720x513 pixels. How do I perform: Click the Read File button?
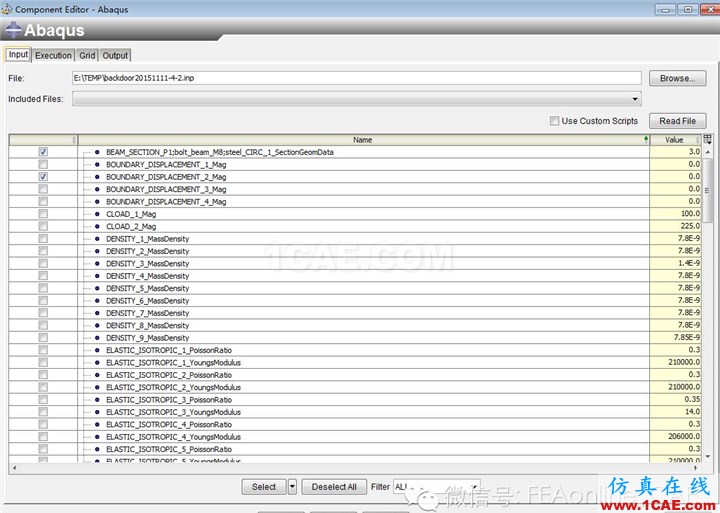click(x=677, y=121)
